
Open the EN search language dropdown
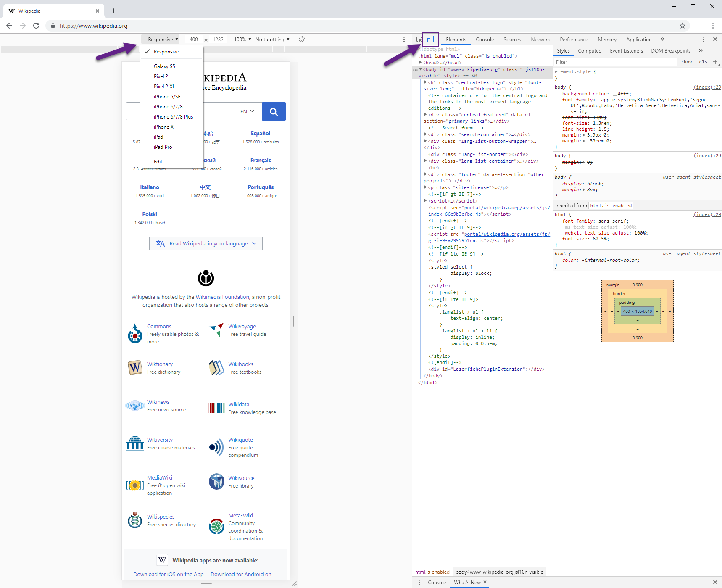click(247, 111)
